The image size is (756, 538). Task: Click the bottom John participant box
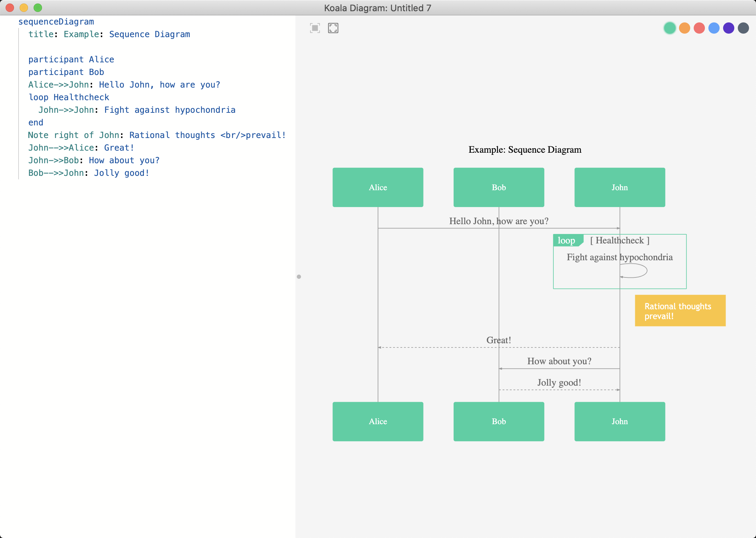619,421
